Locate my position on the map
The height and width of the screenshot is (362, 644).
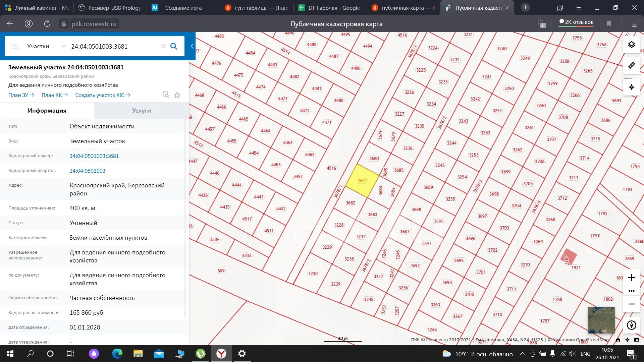tap(632, 87)
